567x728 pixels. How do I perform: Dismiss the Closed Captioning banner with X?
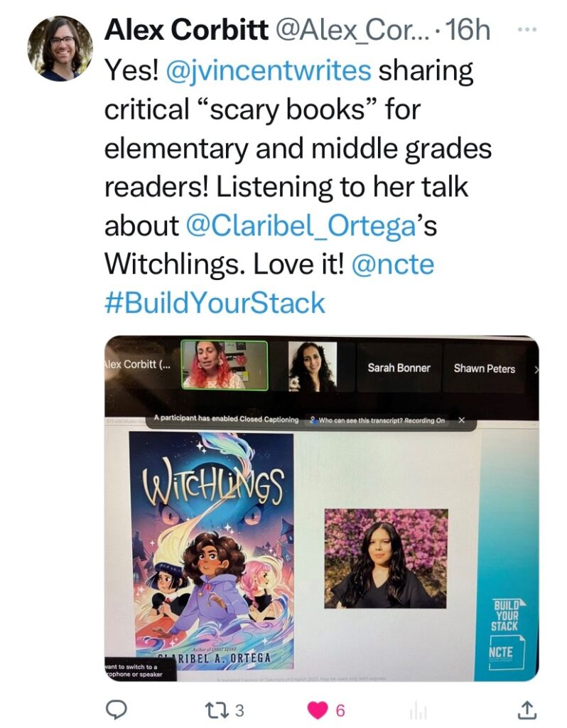[462, 421]
